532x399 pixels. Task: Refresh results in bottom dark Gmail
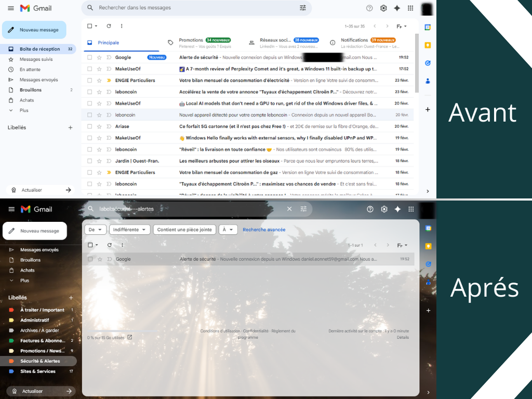tap(110, 245)
